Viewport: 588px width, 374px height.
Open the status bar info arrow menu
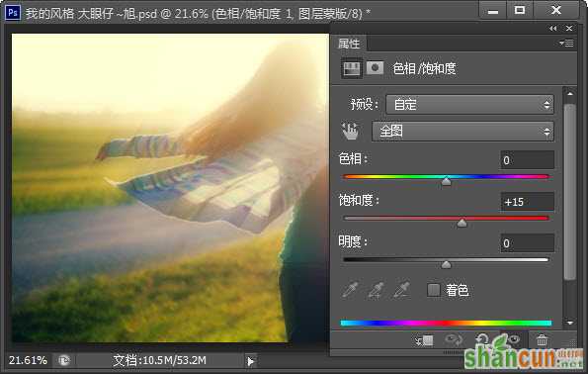[250, 361]
